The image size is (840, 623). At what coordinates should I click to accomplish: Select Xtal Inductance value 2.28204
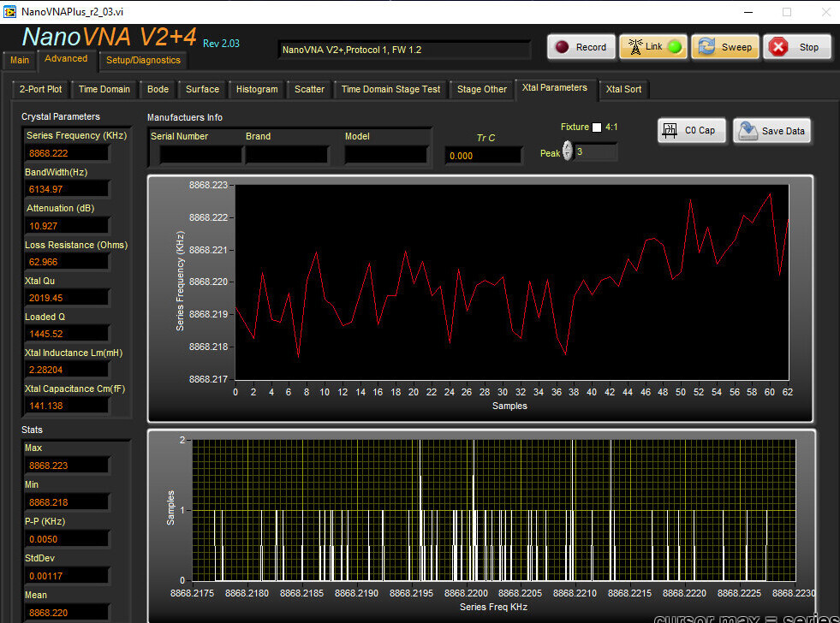(68, 370)
